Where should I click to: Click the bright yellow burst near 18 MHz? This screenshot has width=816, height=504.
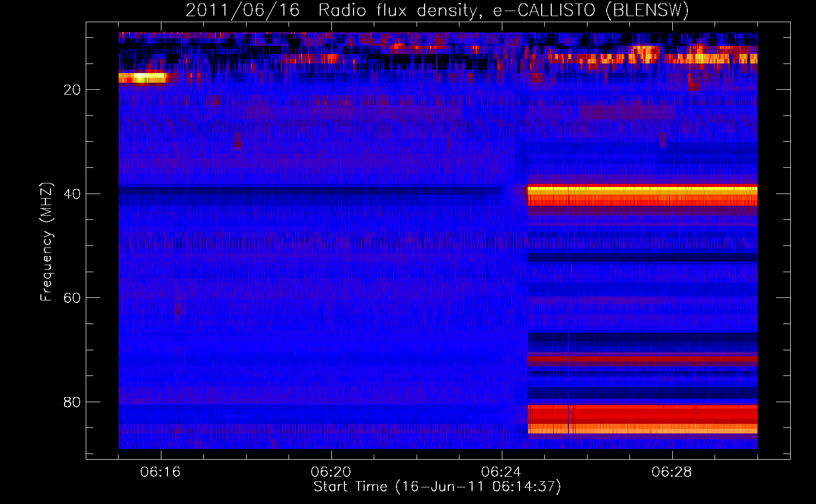142,78
